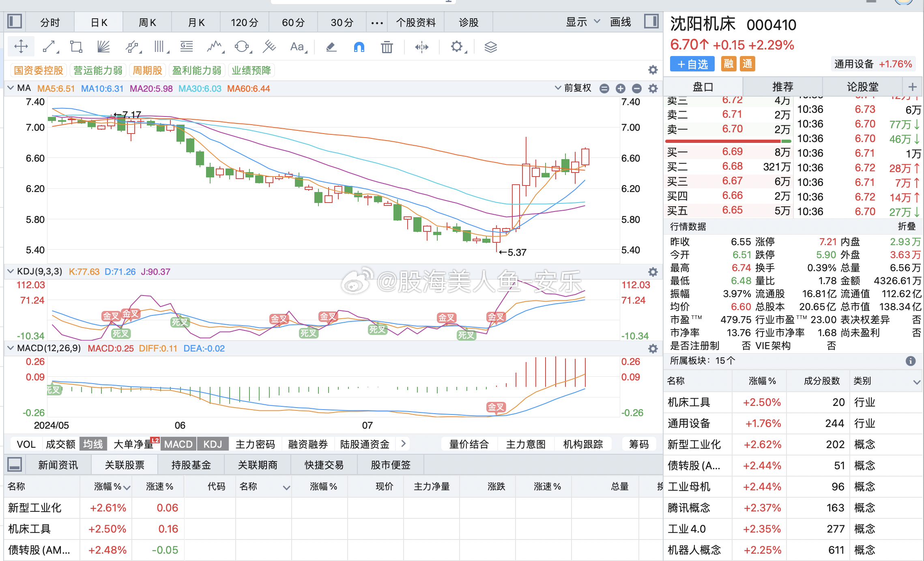Click the 融 margin badge
This screenshot has height=561, width=924.
point(728,64)
